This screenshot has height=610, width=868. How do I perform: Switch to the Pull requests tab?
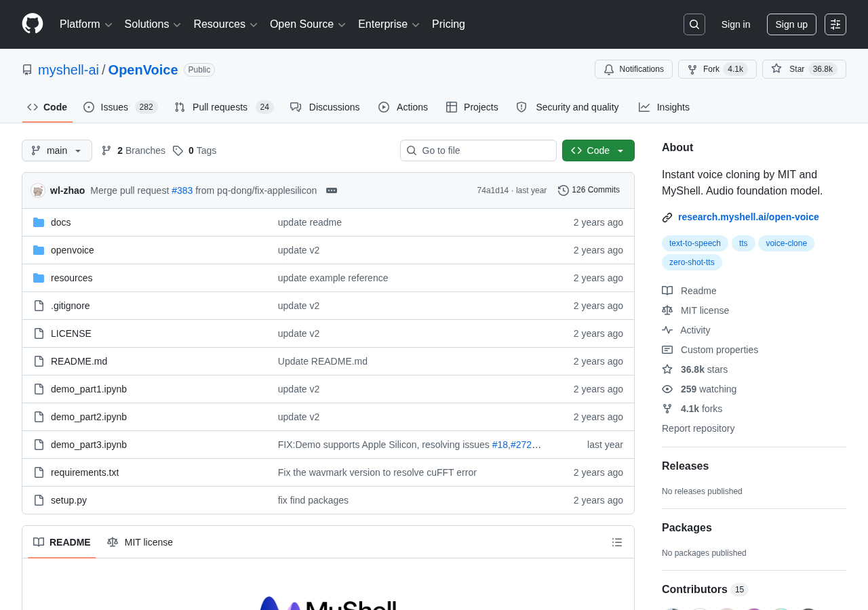tap(224, 107)
